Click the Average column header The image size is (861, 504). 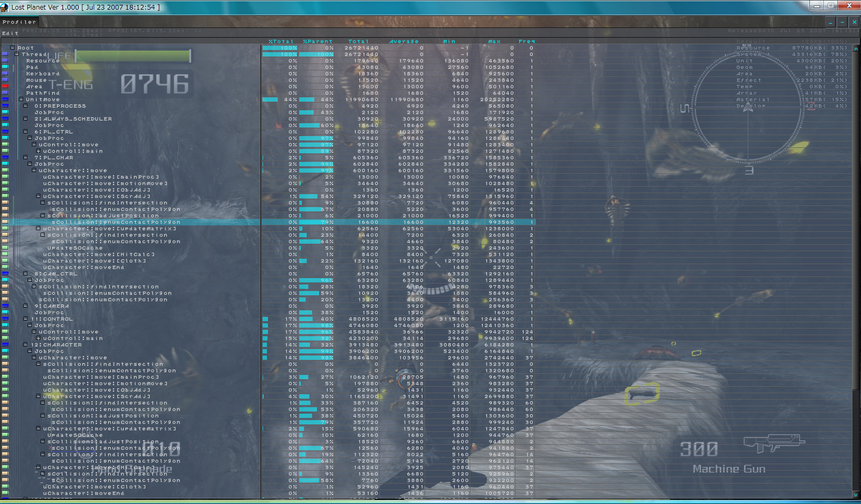404,41
